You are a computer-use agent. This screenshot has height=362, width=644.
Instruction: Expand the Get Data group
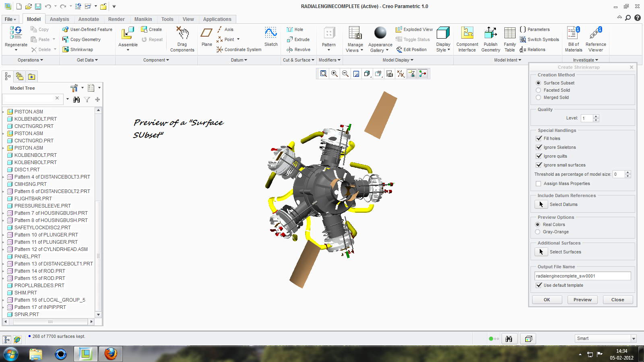[x=87, y=60]
